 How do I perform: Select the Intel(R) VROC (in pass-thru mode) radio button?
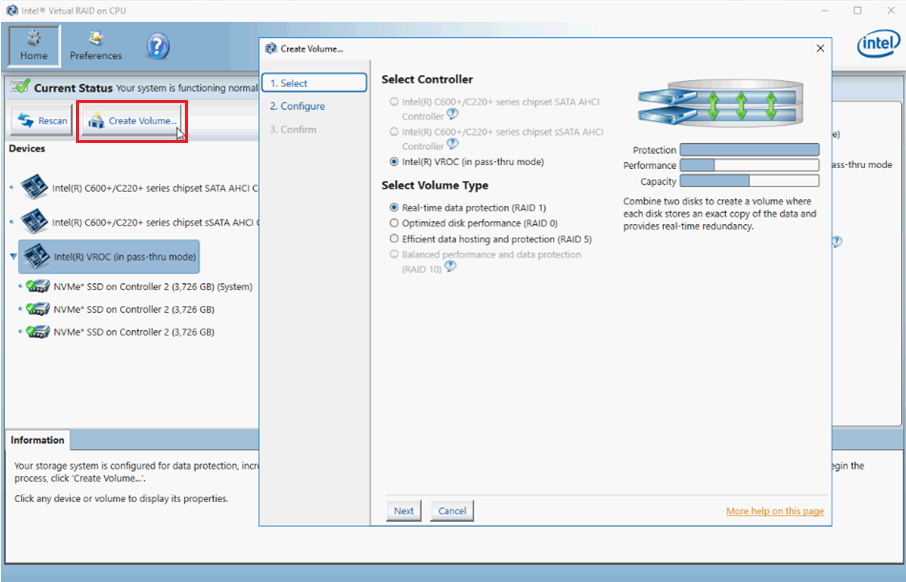(x=394, y=162)
